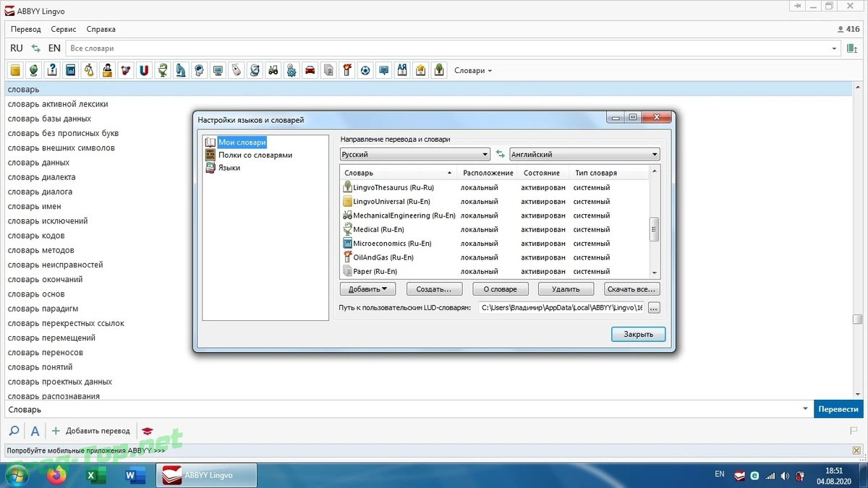Click the soccer ball sports dictionary icon

pos(365,70)
